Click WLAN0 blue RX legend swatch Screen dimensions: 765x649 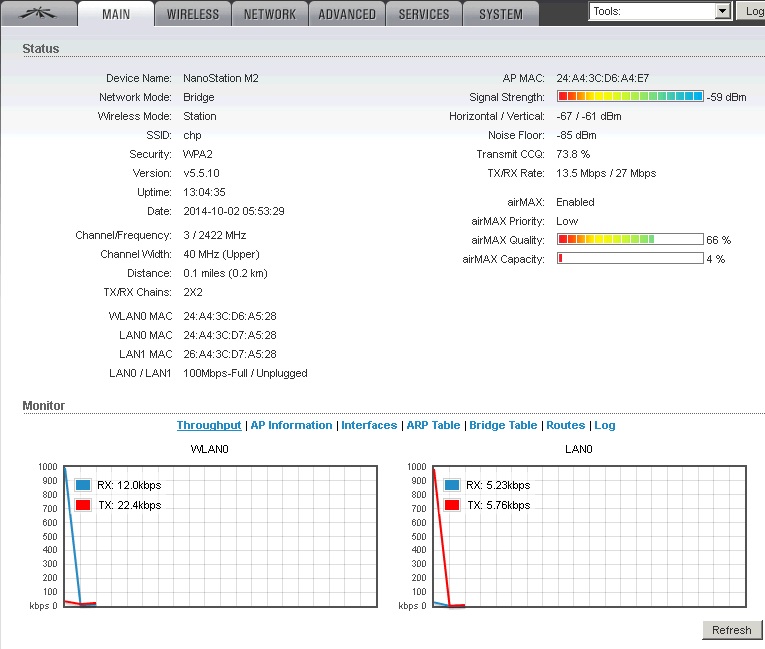(x=83, y=485)
